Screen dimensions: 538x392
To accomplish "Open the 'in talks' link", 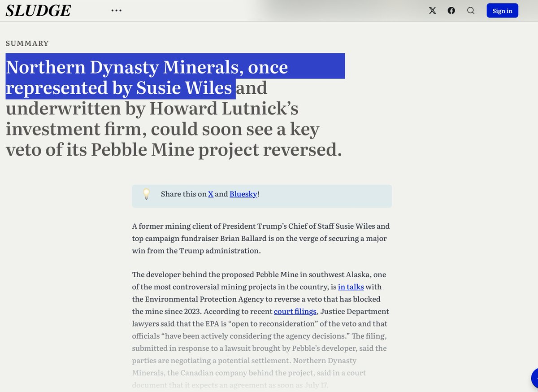I will tap(351, 287).
